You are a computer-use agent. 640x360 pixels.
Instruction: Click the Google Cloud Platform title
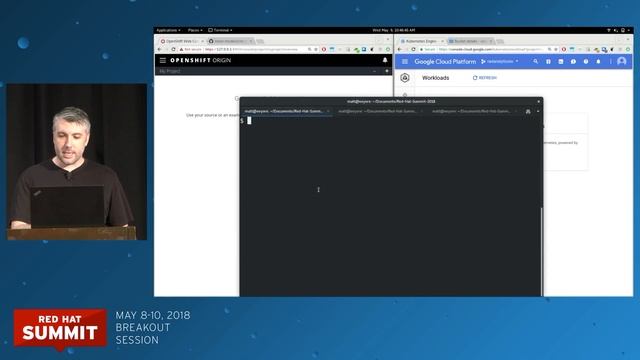(445, 62)
